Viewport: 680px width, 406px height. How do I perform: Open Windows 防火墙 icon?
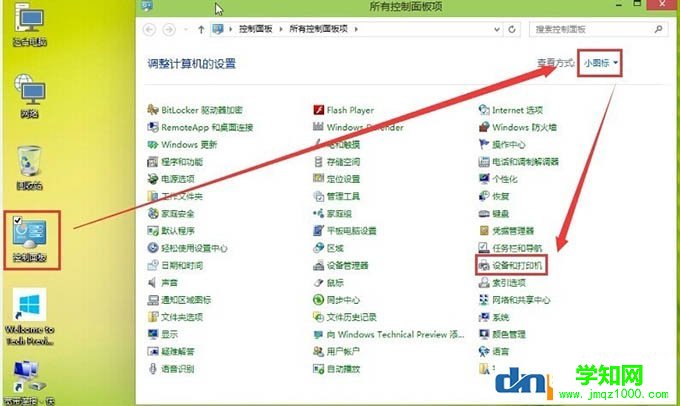point(484,127)
